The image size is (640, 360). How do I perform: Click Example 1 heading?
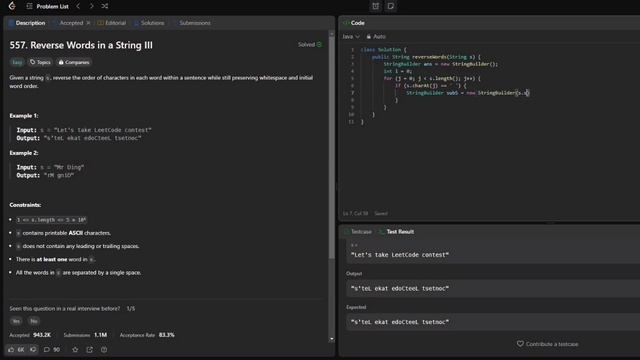coord(24,116)
